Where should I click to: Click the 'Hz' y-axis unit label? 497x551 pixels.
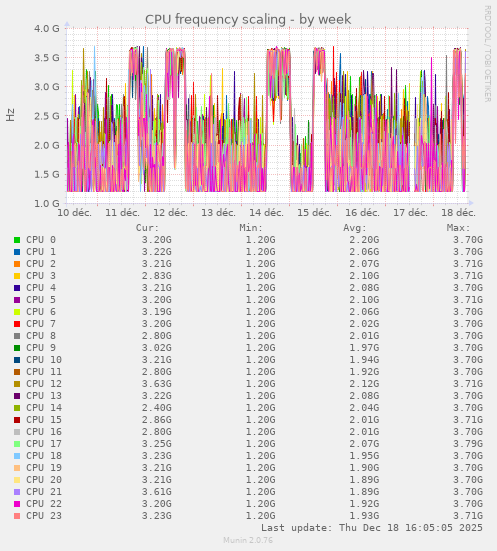point(11,115)
